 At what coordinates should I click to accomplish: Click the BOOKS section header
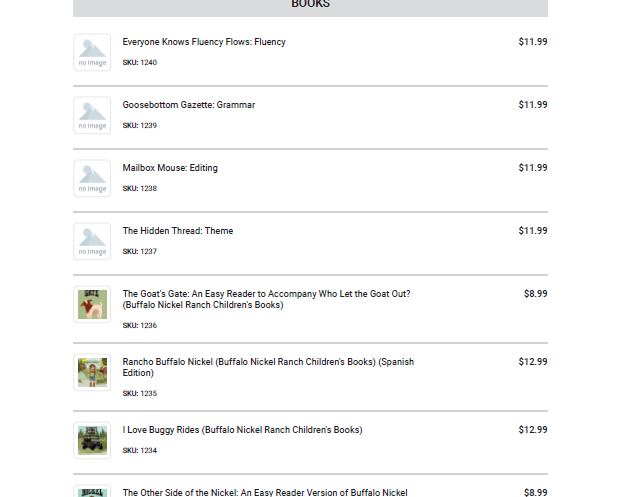tap(310, 4)
